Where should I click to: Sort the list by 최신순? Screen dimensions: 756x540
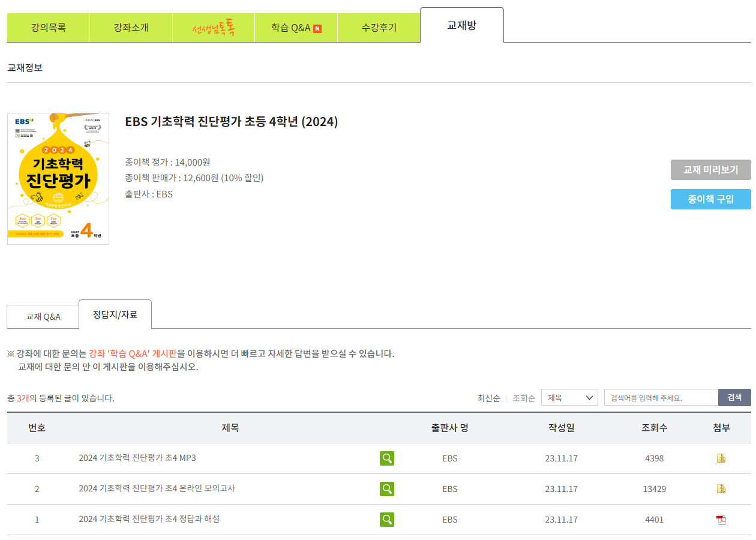coord(488,398)
